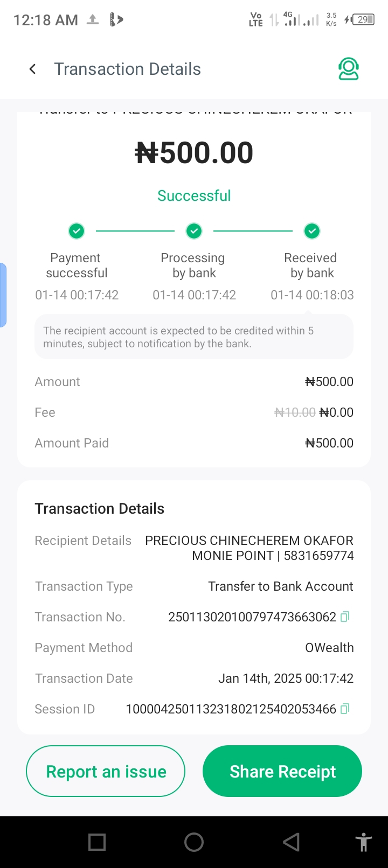Copy the Session ID value
This screenshot has width=388, height=868.
click(x=345, y=709)
